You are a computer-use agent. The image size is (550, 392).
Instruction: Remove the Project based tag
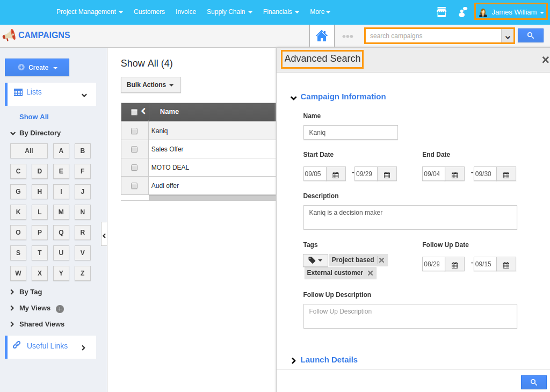tap(381, 260)
